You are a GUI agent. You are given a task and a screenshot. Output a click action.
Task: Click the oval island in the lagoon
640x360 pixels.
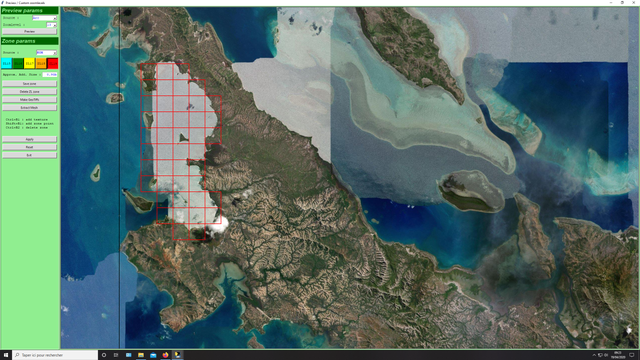[x=471, y=191]
